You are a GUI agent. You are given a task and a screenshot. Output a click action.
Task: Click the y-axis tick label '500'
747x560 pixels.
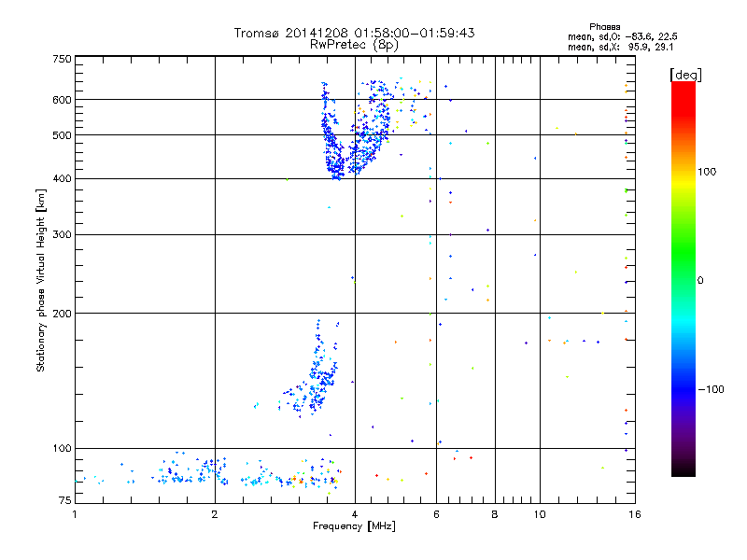(62, 135)
